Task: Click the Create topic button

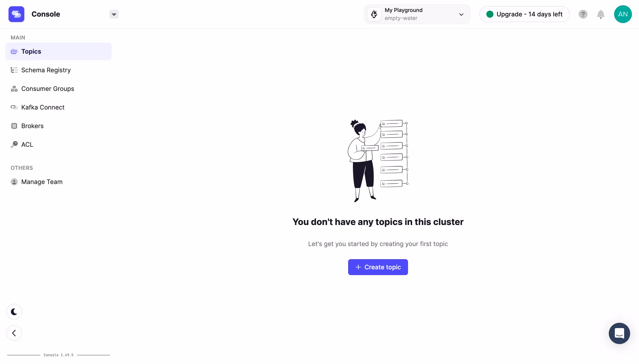Action: coord(378,267)
